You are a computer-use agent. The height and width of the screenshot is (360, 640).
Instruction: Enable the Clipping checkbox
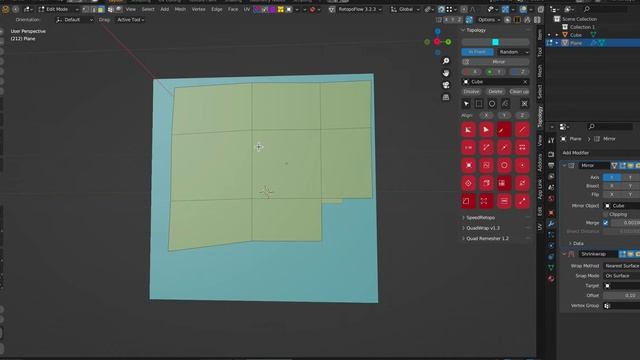click(x=605, y=214)
